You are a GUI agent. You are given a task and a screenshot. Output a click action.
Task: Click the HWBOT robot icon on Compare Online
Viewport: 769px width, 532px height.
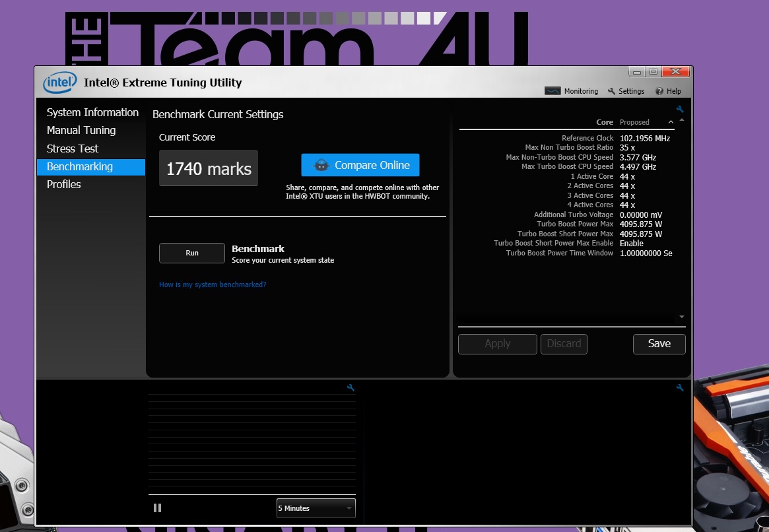[321, 165]
